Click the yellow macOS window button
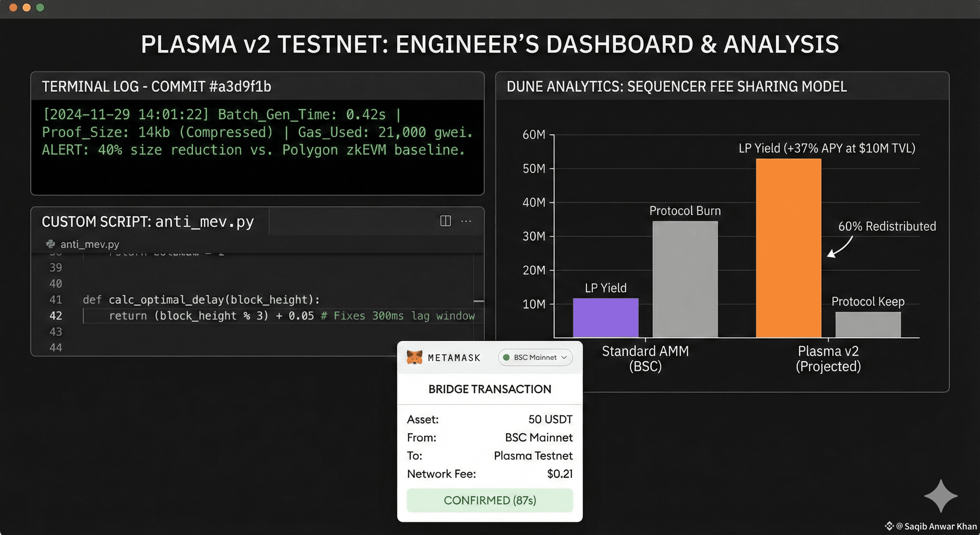980x535 pixels. pos(27,7)
